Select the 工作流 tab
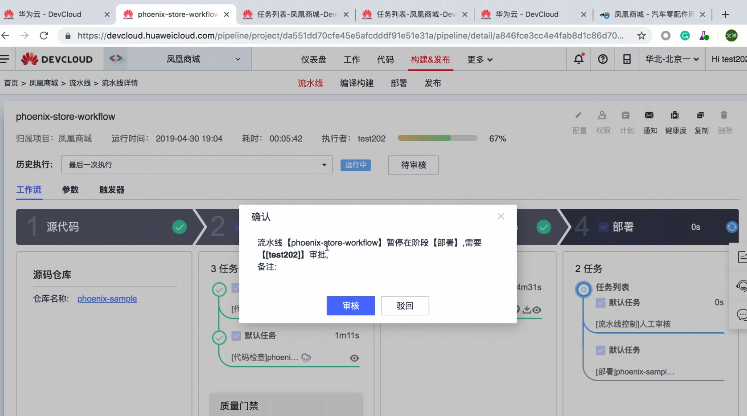This screenshot has width=747, height=416. [29, 190]
